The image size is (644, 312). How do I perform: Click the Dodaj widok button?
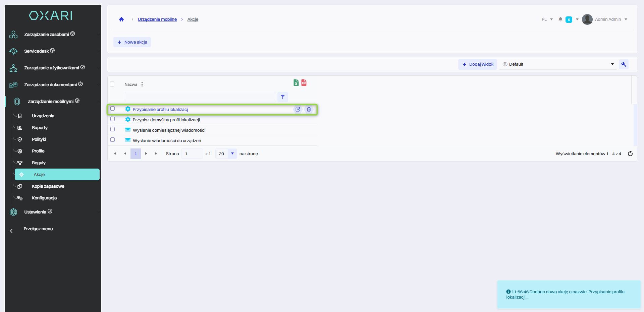tap(478, 64)
